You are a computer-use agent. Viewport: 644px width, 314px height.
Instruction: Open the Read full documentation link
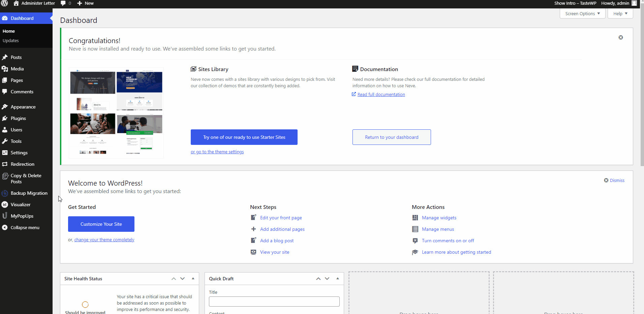click(x=381, y=95)
